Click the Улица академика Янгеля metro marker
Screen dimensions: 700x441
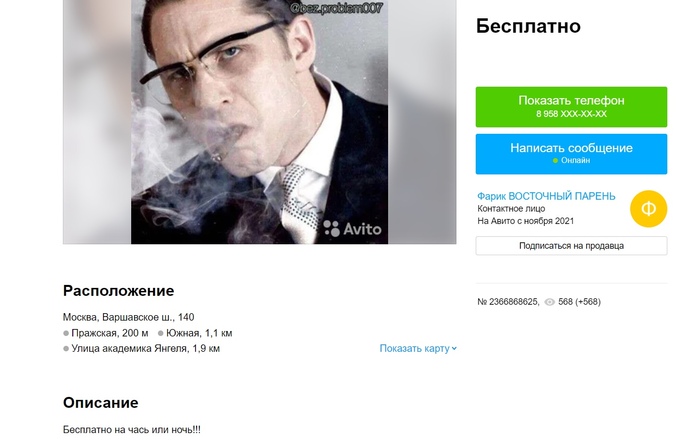tap(66, 349)
